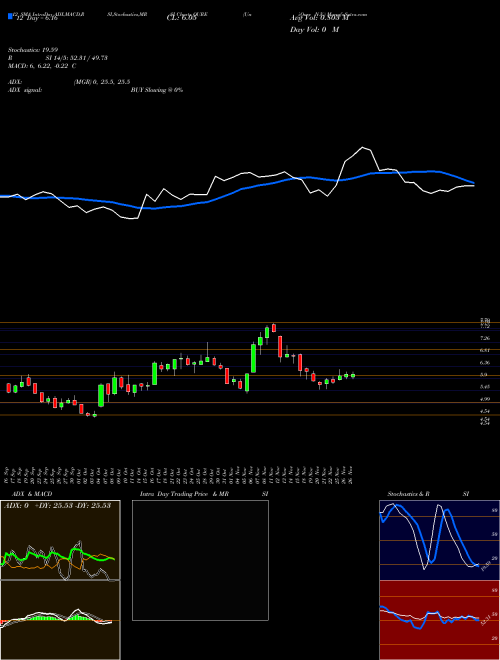Screen dimensions: 500x660
Task: Select the 'ADX: 0 +DY: 25.53 -DY: 25.53' header
Action: (x=57, y=506)
